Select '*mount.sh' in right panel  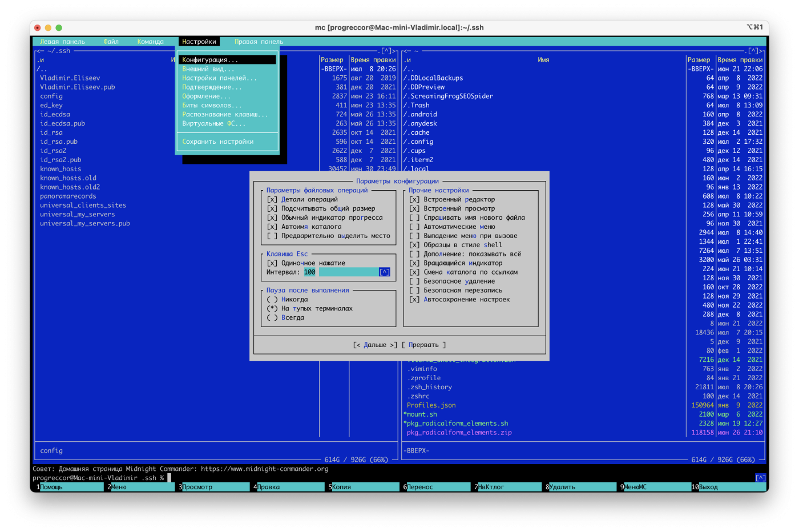tap(420, 414)
